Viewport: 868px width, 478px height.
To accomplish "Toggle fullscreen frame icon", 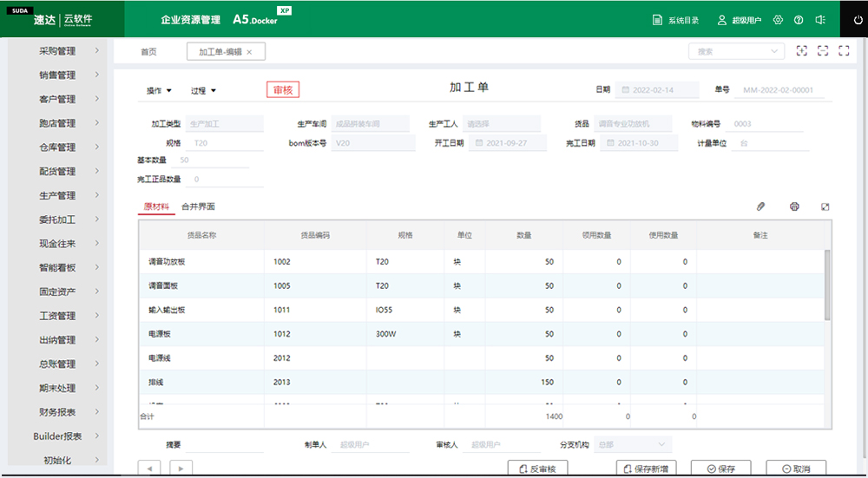I will pos(844,51).
